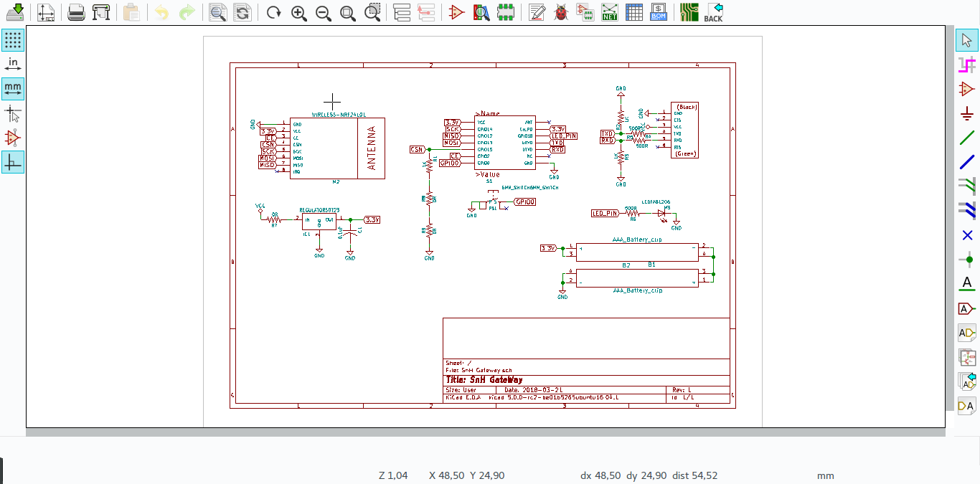The width and height of the screenshot is (980, 484).
Task: Annotate schematic symbols
Action: 536,12
